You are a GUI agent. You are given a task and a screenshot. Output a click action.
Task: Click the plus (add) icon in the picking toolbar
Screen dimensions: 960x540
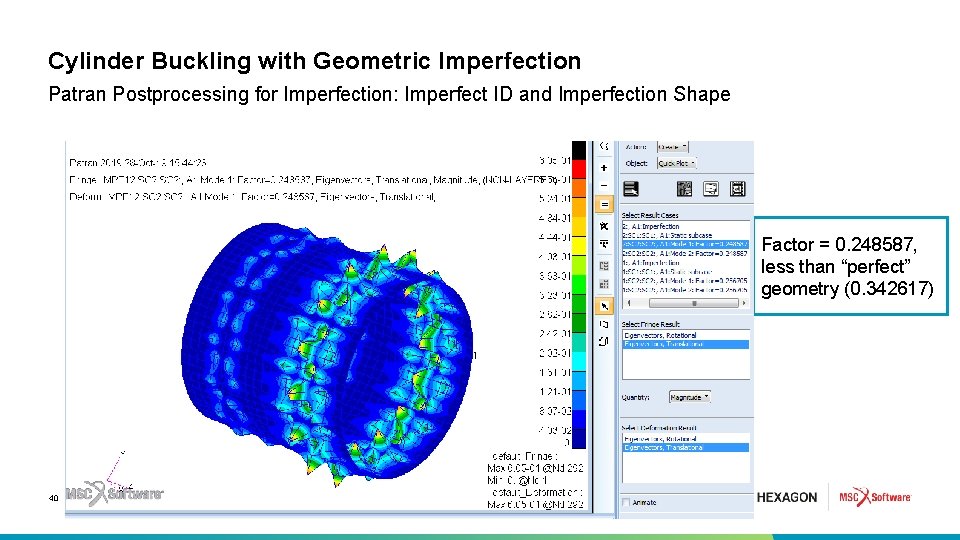604,167
